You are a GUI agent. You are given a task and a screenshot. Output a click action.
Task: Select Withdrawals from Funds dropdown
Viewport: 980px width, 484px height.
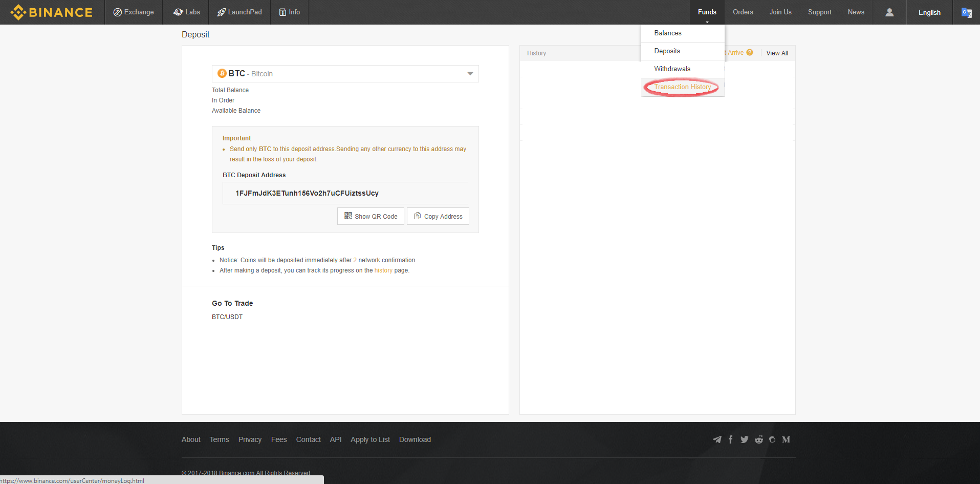coord(683,69)
